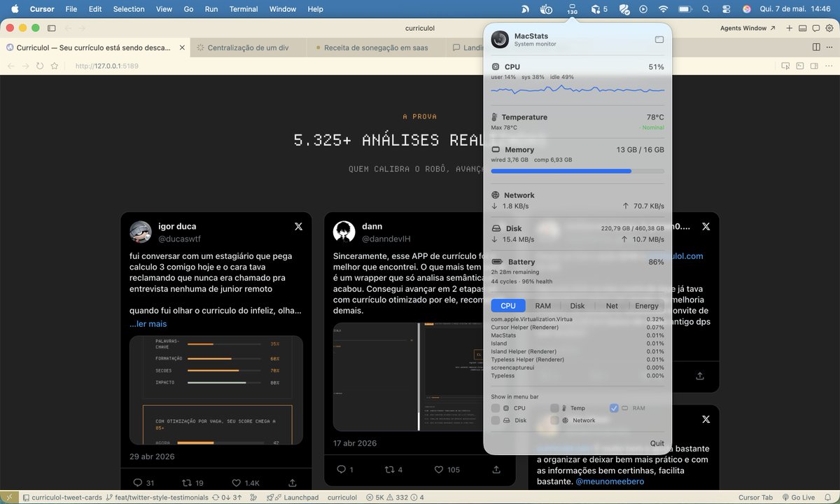Open the Energy process tab
840x504 pixels.
(646, 306)
